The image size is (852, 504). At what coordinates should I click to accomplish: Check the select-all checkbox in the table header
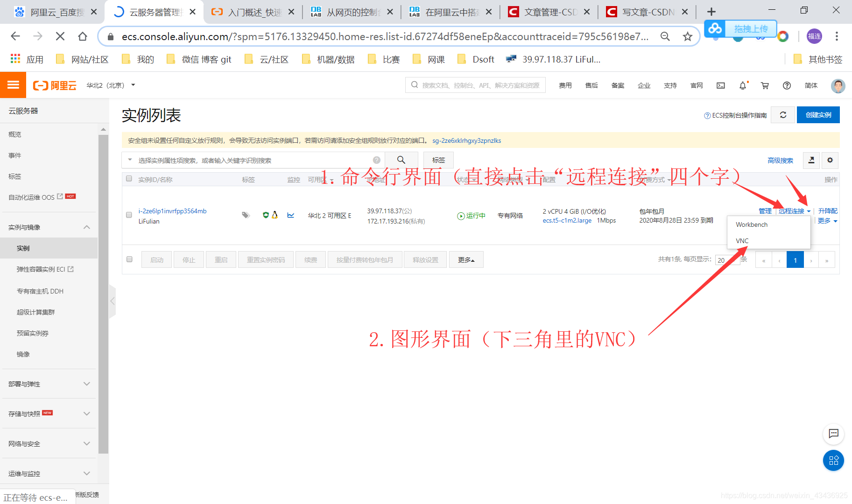tap(129, 178)
